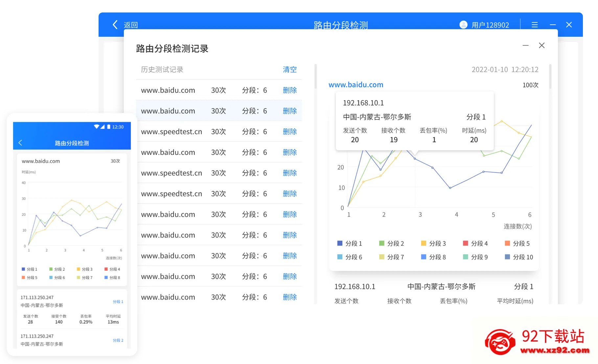Click the 中国-内蒙古-鄂尔多斯 text below the chart

(441, 286)
